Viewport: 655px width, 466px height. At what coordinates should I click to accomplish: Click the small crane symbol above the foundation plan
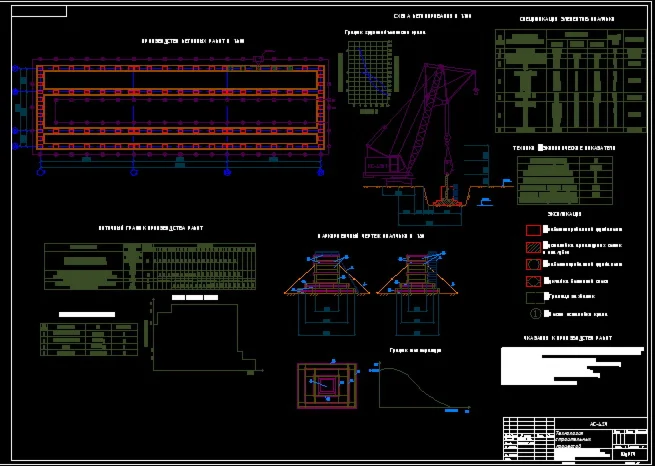coord(261,58)
